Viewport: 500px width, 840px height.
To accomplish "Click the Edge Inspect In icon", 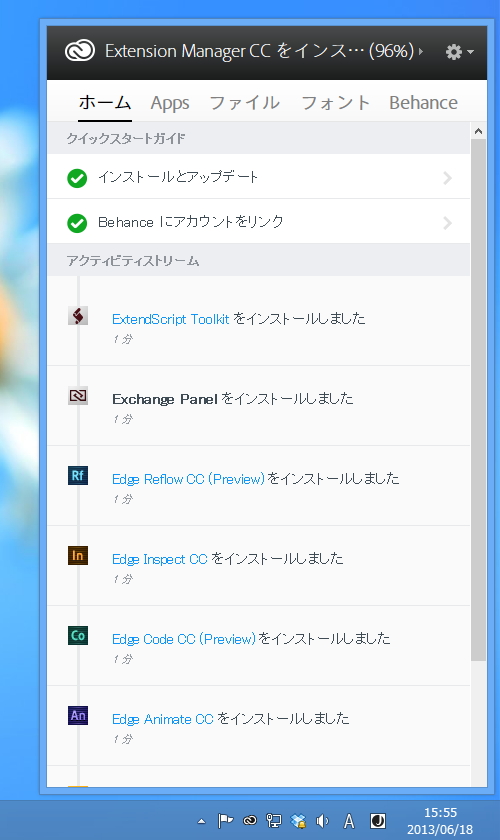I will [x=78, y=556].
